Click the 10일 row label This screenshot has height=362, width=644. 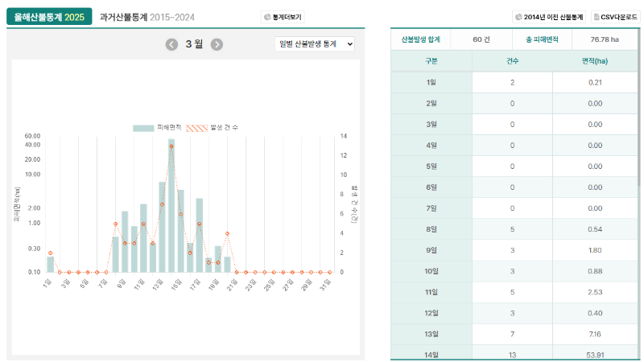coord(431,271)
